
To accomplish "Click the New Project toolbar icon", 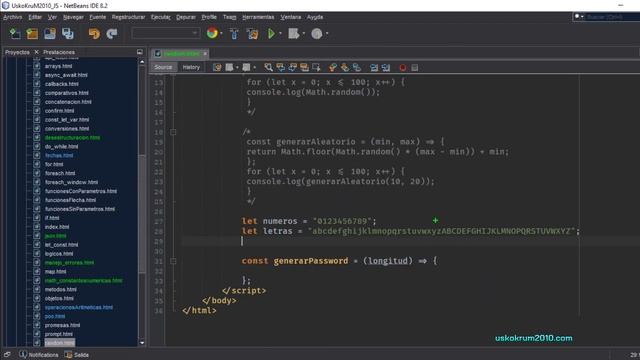I will tap(32, 33).
